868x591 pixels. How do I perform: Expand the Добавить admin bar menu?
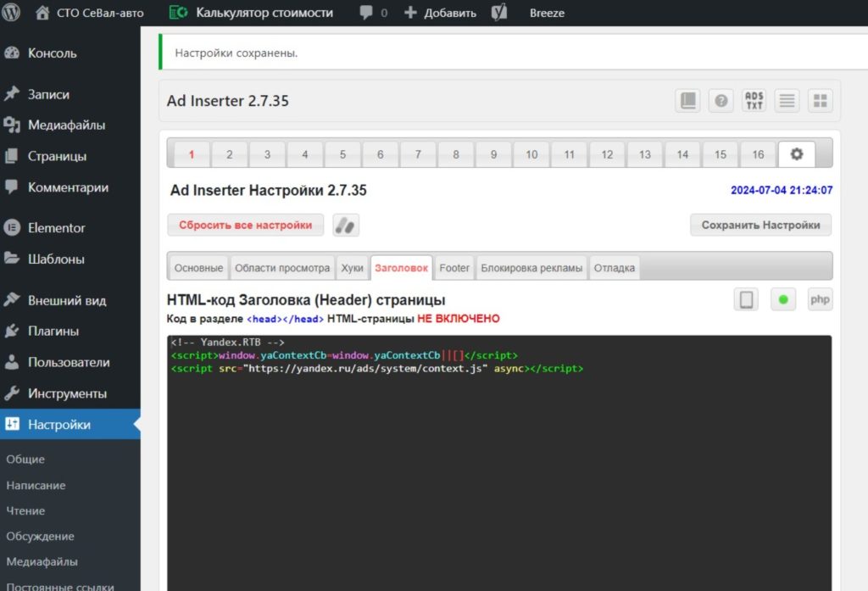[441, 12]
